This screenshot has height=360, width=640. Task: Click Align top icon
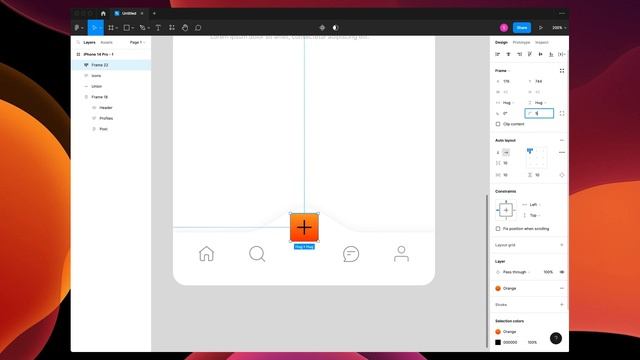point(530,54)
